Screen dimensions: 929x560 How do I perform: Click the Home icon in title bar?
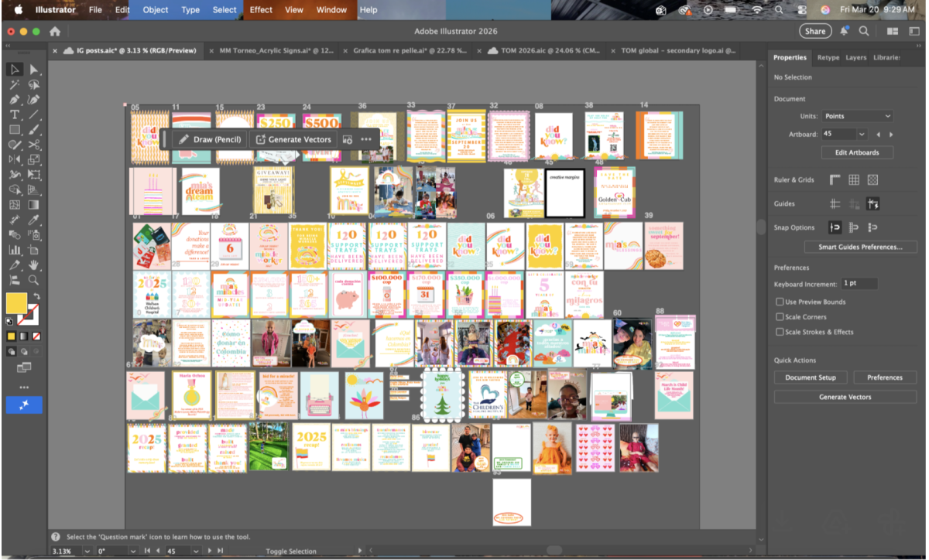click(x=55, y=32)
